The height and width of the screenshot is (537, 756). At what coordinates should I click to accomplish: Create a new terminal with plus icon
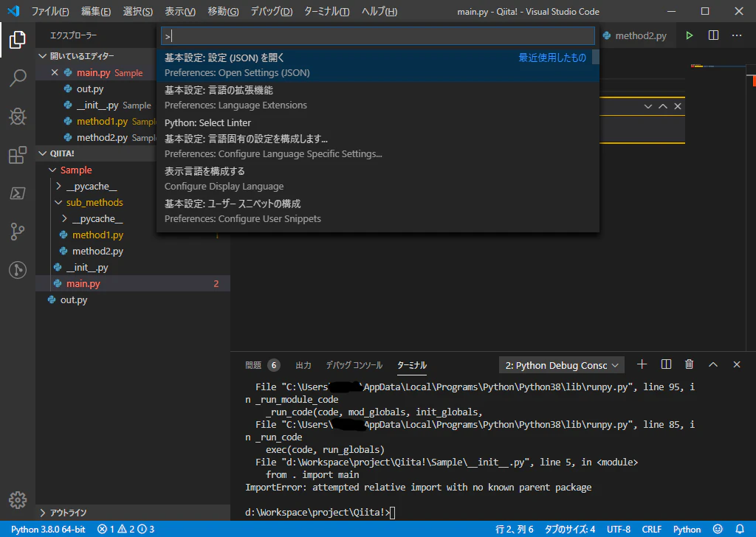(x=642, y=364)
